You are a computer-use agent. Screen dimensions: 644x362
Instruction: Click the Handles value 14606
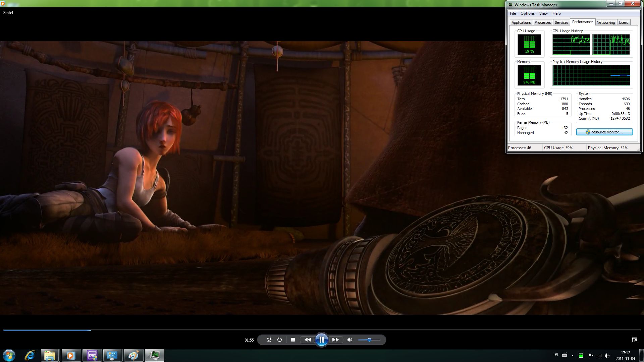tap(625, 99)
